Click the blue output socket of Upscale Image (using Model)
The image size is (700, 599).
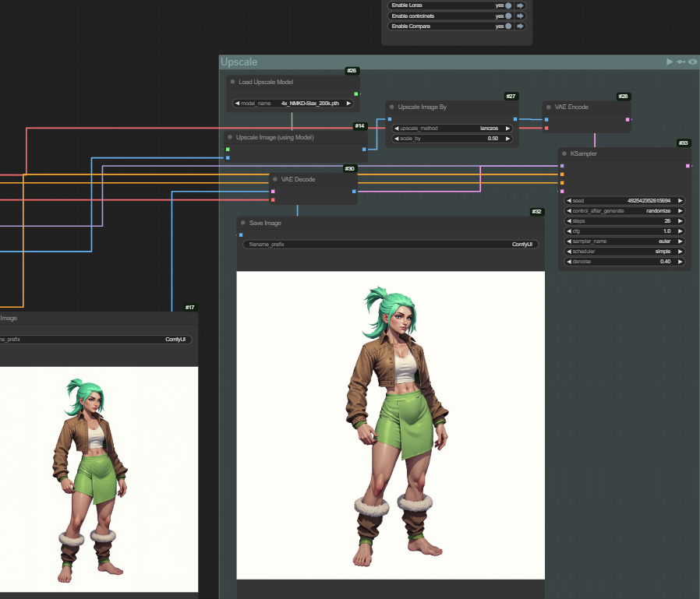(364, 150)
